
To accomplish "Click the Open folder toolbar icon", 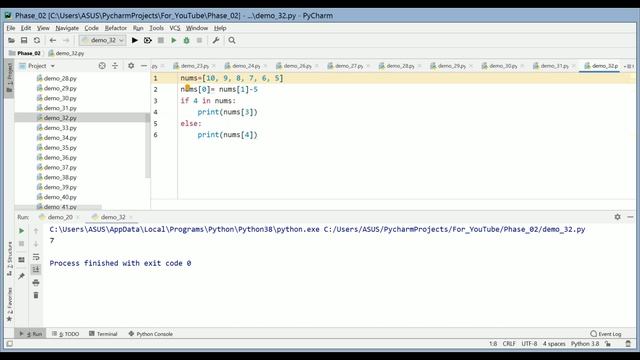I will click(x=11, y=40).
